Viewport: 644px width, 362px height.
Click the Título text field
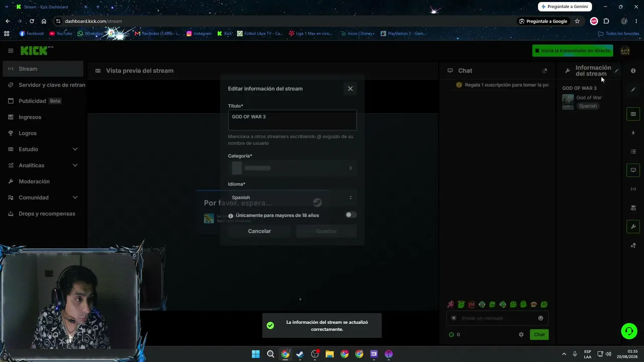pyautogui.click(x=292, y=120)
